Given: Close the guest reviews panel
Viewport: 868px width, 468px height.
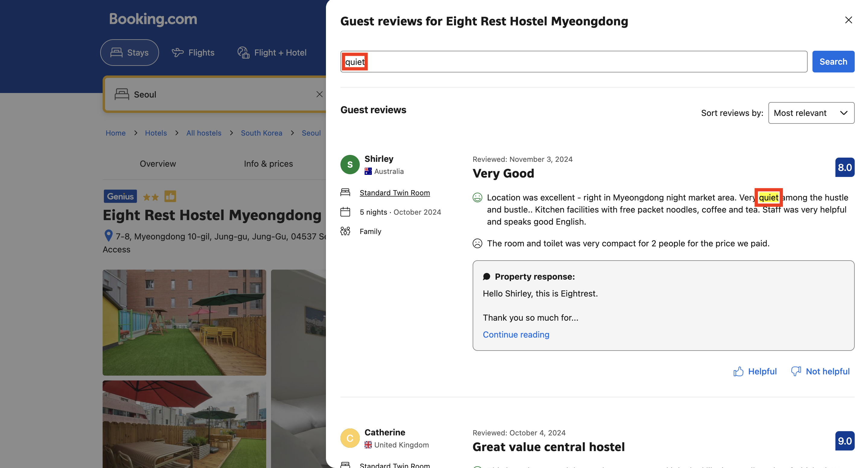Looking at the screenshot, I should click(848, 20).
